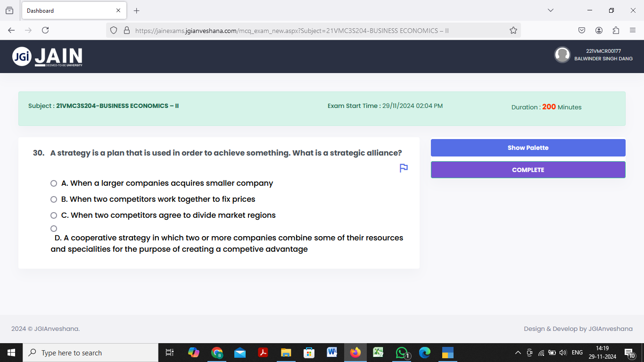Image resolution: width=644 pixels, height=362 pixels.
Task: Open the list all tabs dropdown
Action: (x=551, y=10)
